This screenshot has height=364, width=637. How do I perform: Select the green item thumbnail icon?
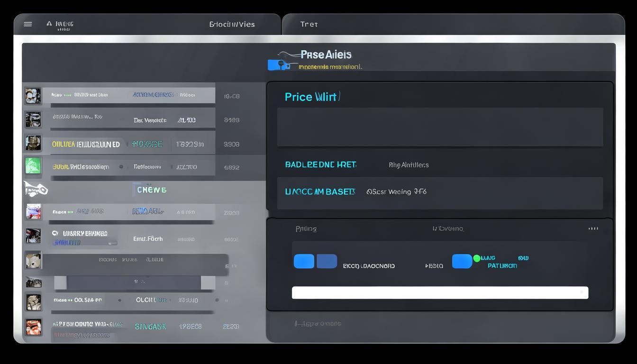(33, 166)
